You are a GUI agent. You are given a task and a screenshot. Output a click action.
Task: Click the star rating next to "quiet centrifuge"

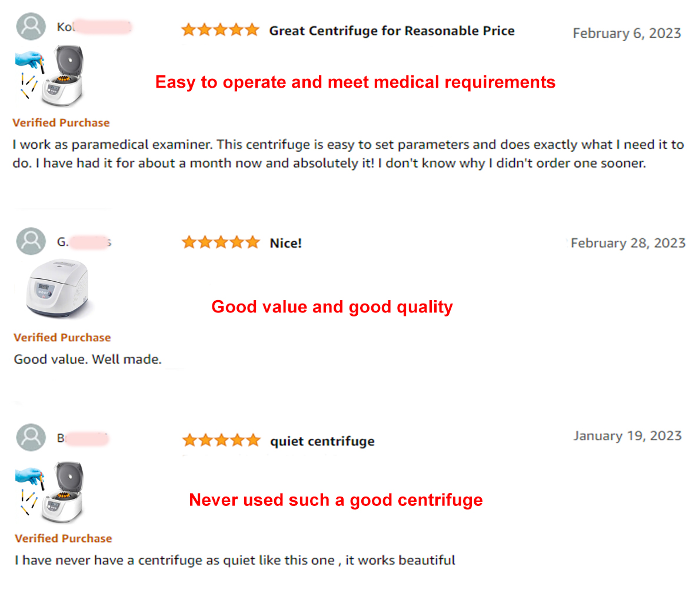(221, 440)
